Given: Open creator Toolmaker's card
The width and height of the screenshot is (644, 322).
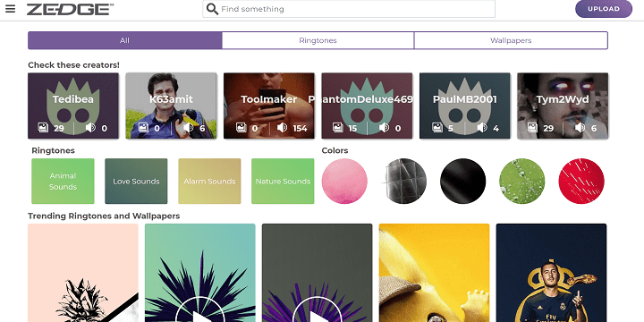Looking at the screenshot, I should click(268, 106).
